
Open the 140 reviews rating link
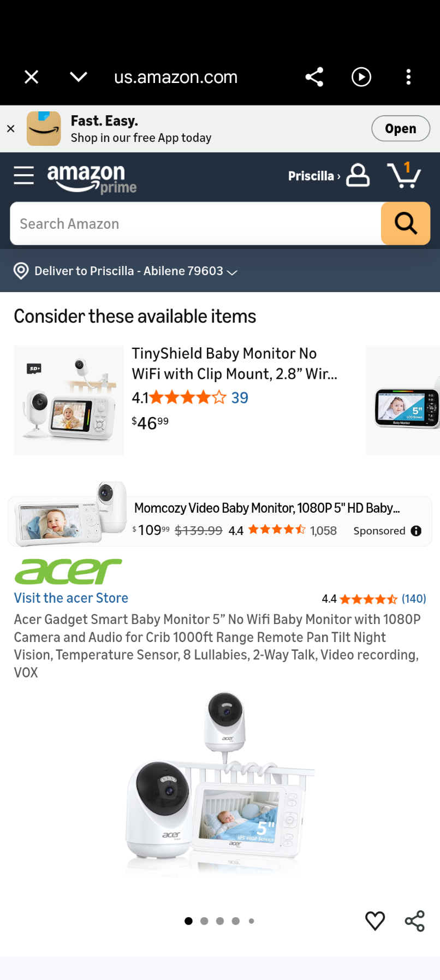click(x=414, y=599)
